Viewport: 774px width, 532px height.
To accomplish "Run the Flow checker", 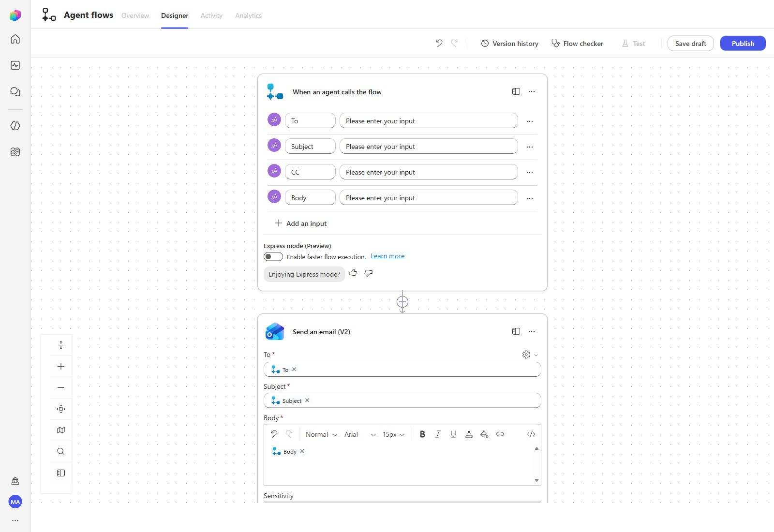I will tap(577, 44).
